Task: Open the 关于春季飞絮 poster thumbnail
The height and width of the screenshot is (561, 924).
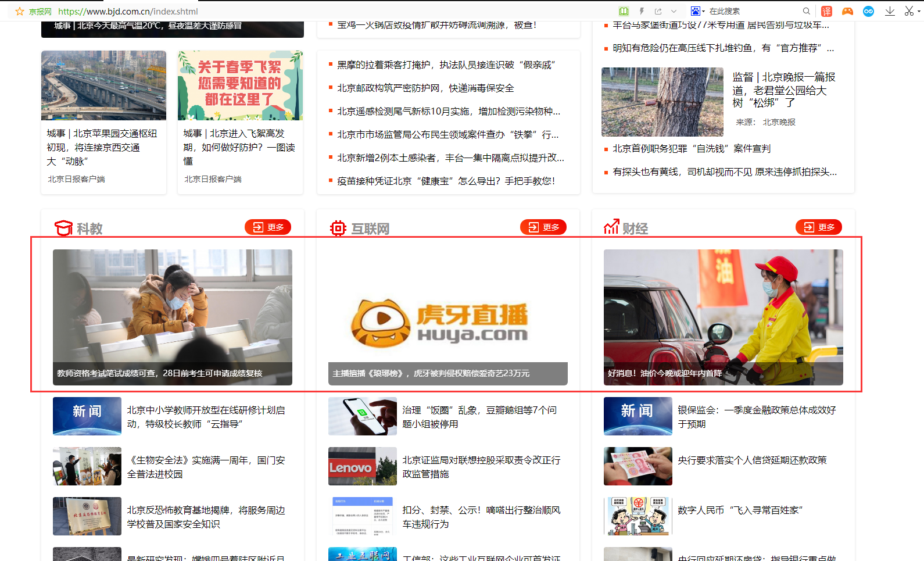Action: (x=240, y=85)
